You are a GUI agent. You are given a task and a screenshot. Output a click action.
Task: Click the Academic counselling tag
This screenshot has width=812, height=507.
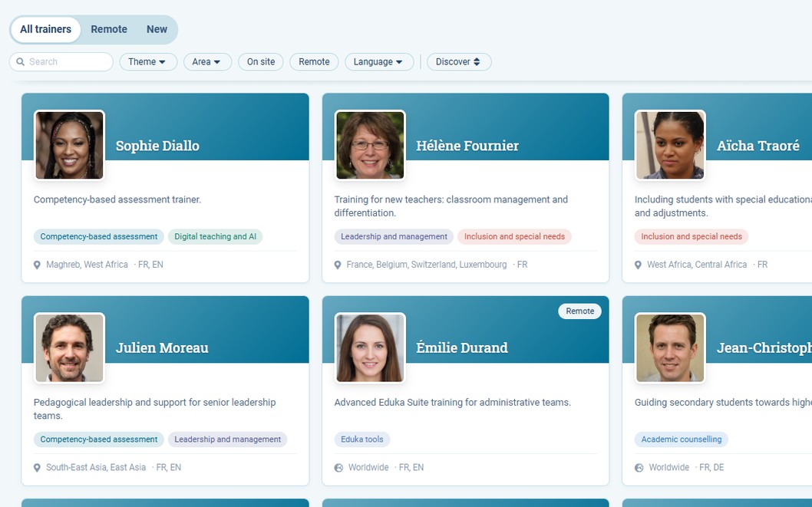(x=681, y=440)
